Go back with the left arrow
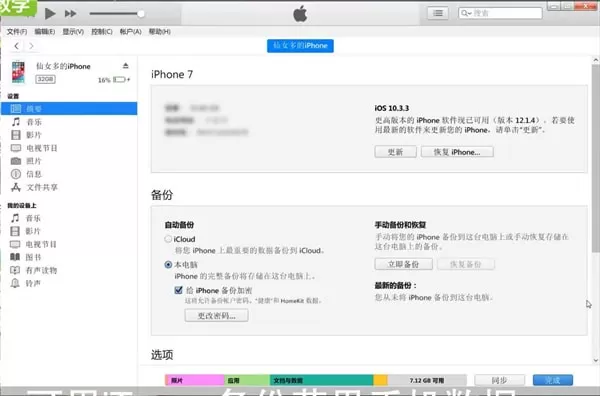600x396 pixels. tap(16, 46)
